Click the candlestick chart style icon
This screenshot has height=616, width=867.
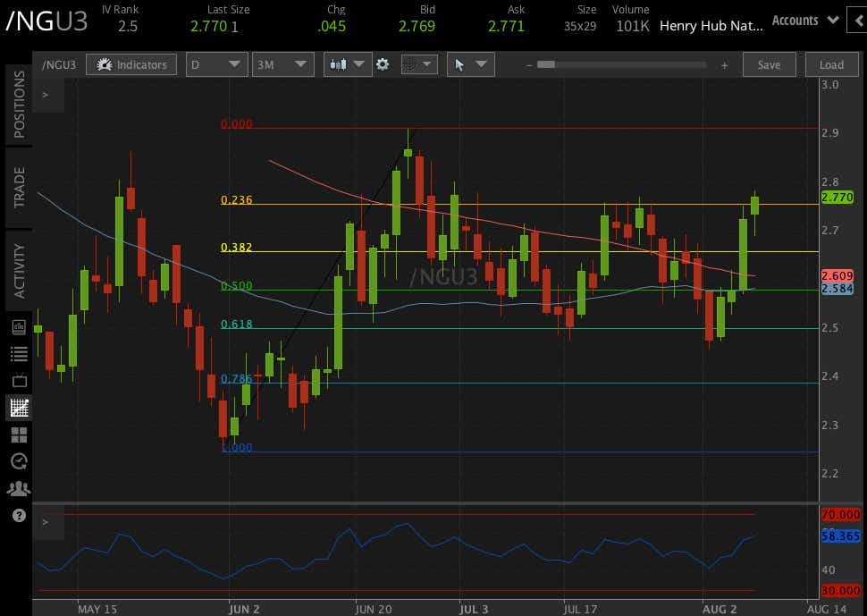point(338,64)
